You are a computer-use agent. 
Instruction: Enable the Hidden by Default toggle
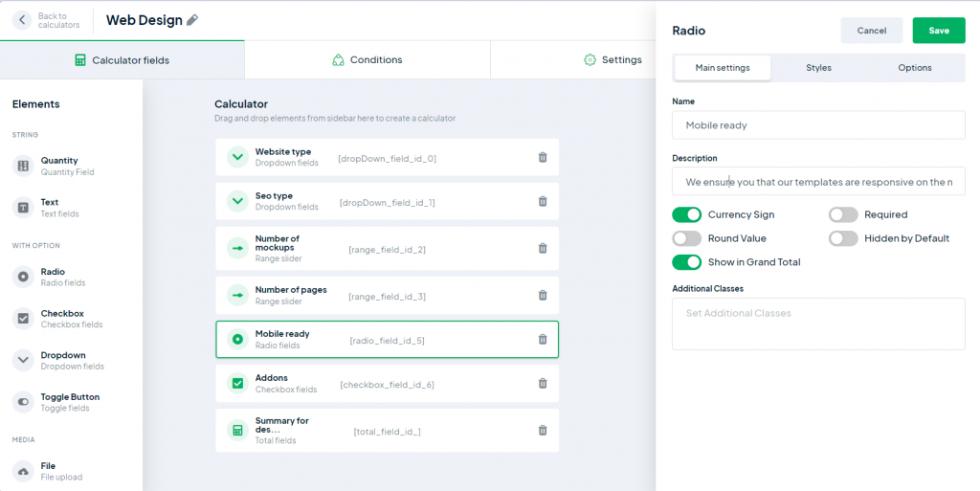843,238
